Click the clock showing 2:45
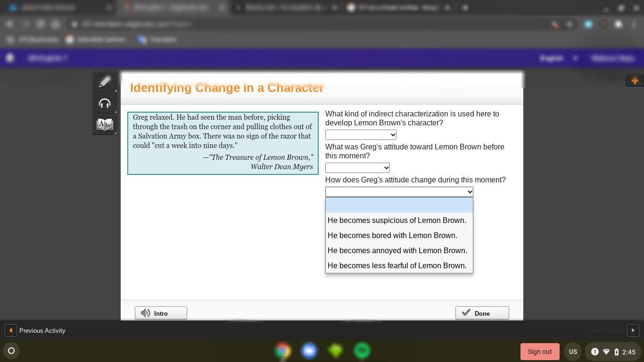This screenshot has width=644, height=362. 629,352
